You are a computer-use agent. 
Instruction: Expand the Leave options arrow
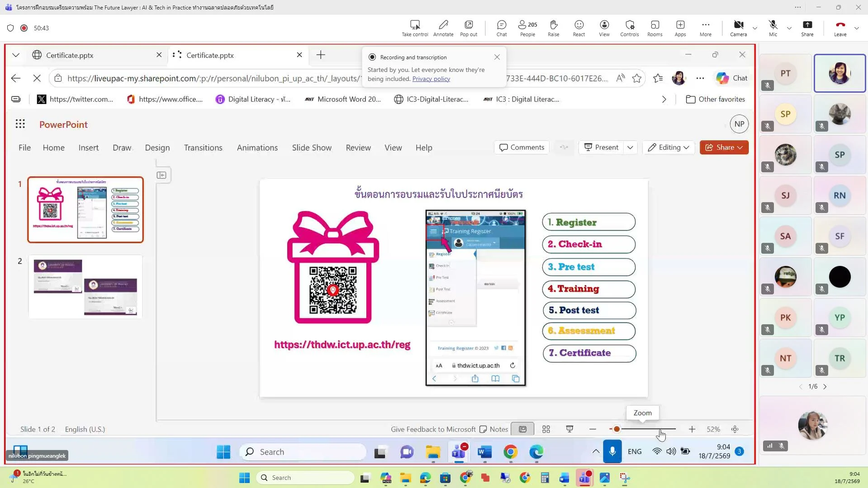tap(856, 28)
